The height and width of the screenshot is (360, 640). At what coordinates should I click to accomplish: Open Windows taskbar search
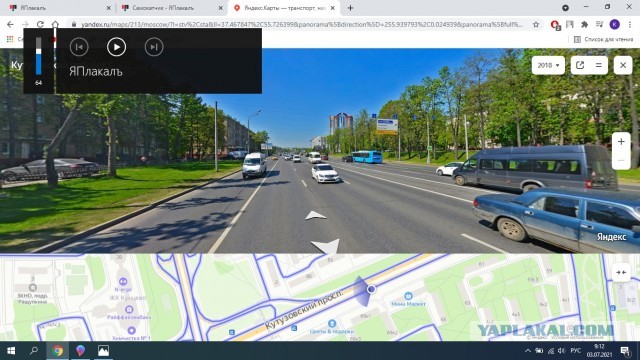[x=34, y=351]
